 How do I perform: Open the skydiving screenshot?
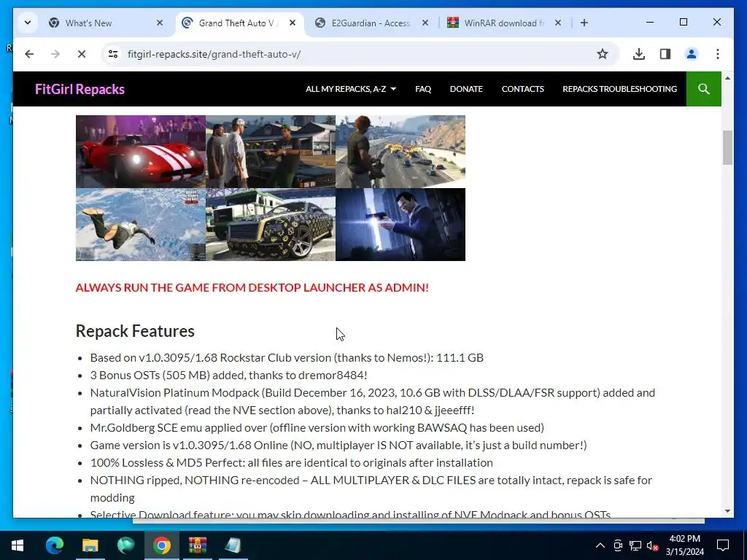[x=141, y=225]
